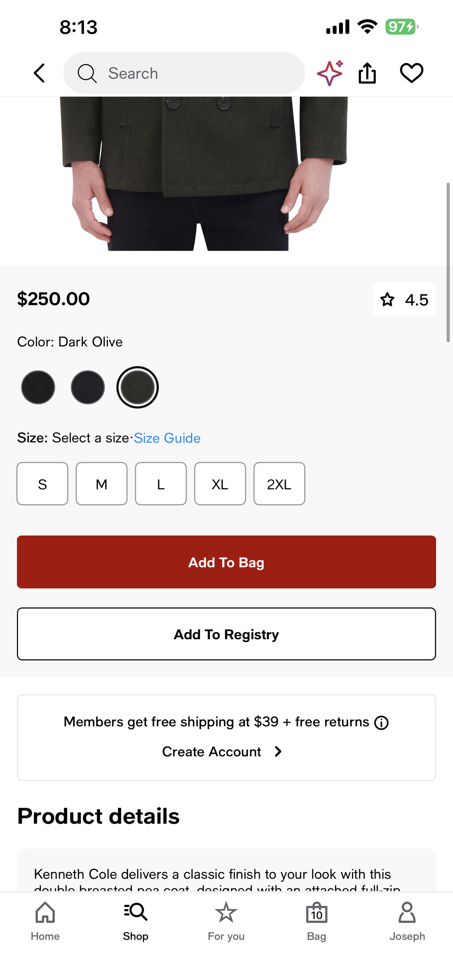Select the black color swatch
This screenshot has width=453, height=980.
click(x=38, y=387)
